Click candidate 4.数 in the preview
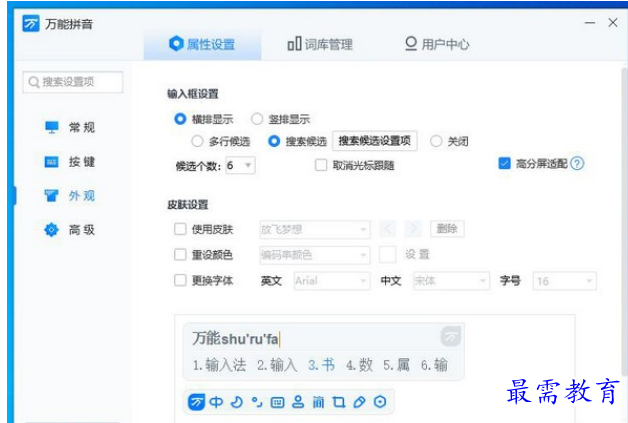This screenshot has height=423, width=628. click(x=359, y=365)
